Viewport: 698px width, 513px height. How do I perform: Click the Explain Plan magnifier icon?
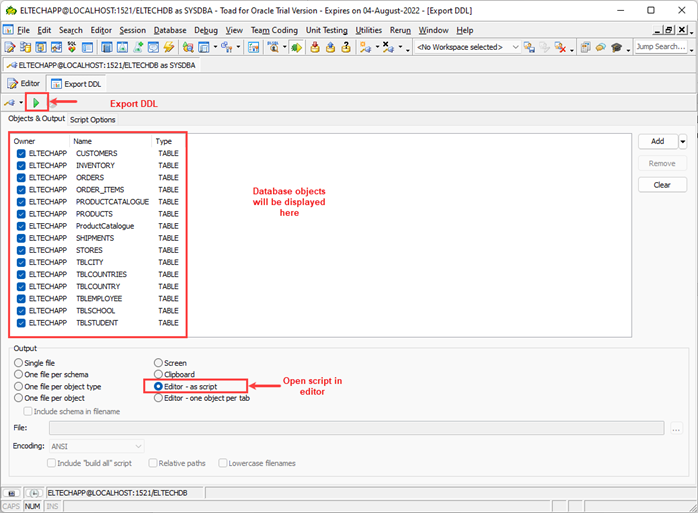[x=273, y=47]
